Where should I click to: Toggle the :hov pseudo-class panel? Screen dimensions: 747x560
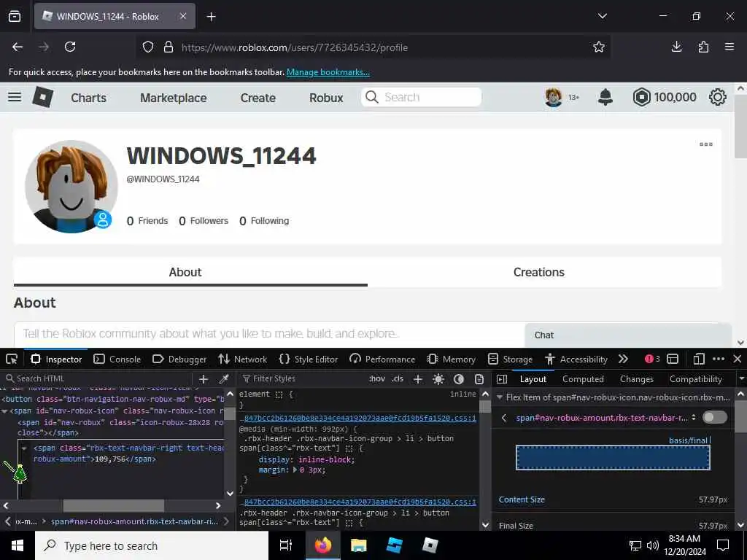(x=376, y=379)
